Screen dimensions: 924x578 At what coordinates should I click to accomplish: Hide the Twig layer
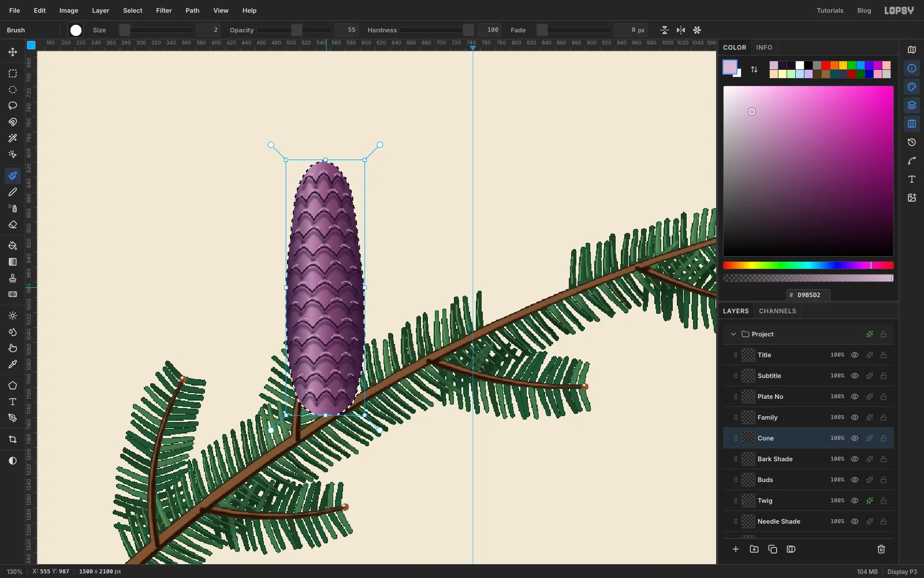[x=855, y=501]
